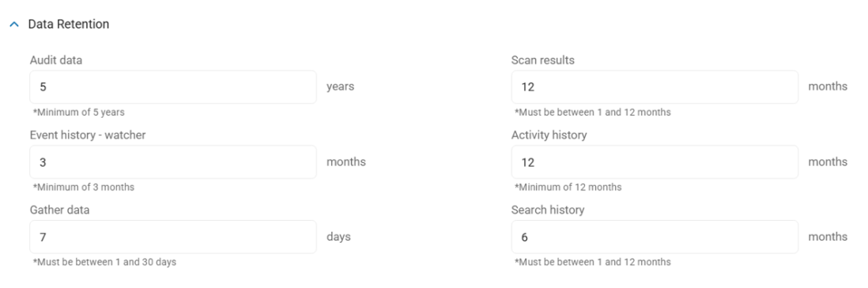Click the Search history input field
868x288 pixels.
[655, 237]
